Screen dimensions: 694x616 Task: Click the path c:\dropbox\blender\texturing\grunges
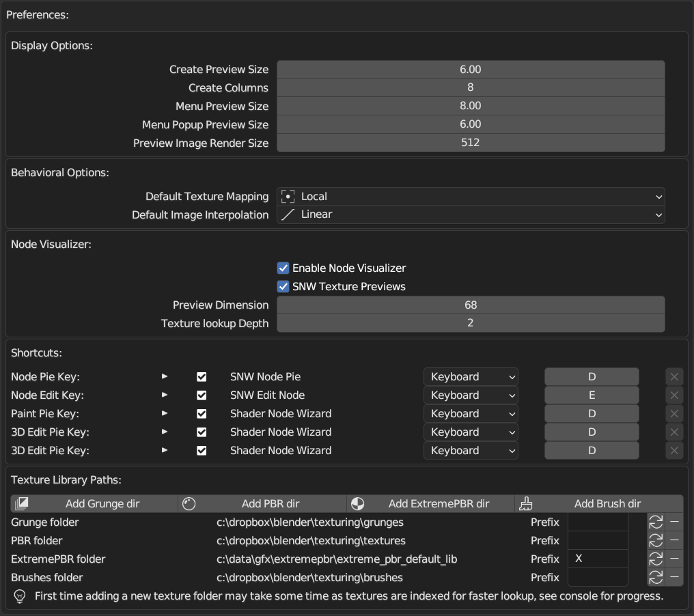pyautogui.click(x=310, y=522)
